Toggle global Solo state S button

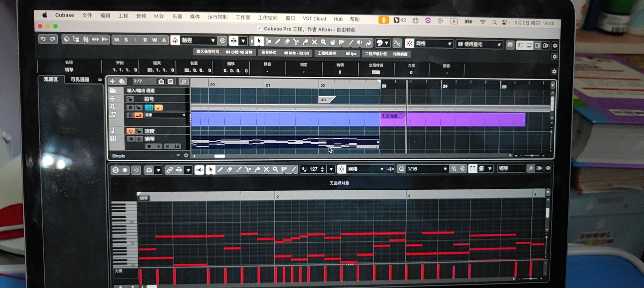pos(126,40)
